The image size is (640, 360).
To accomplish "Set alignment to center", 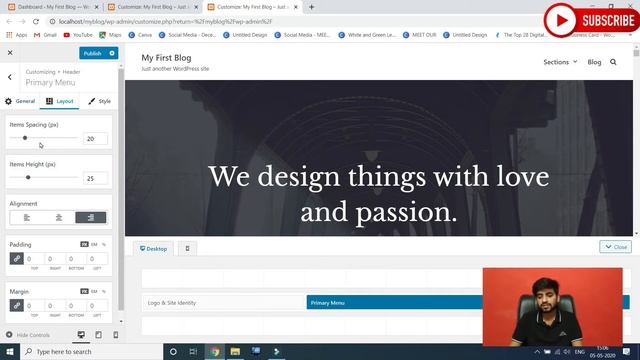I will 59,218.
